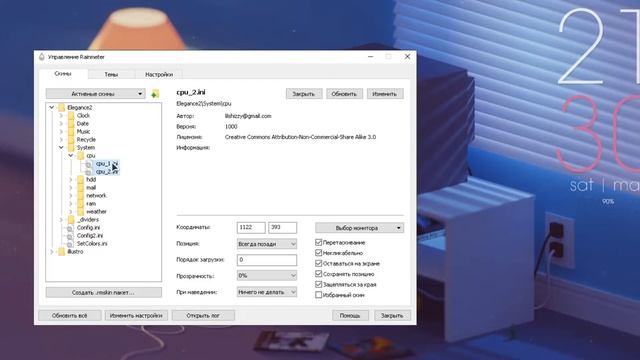
Task: Expand the illustro tree node
Action: (52, 252)
